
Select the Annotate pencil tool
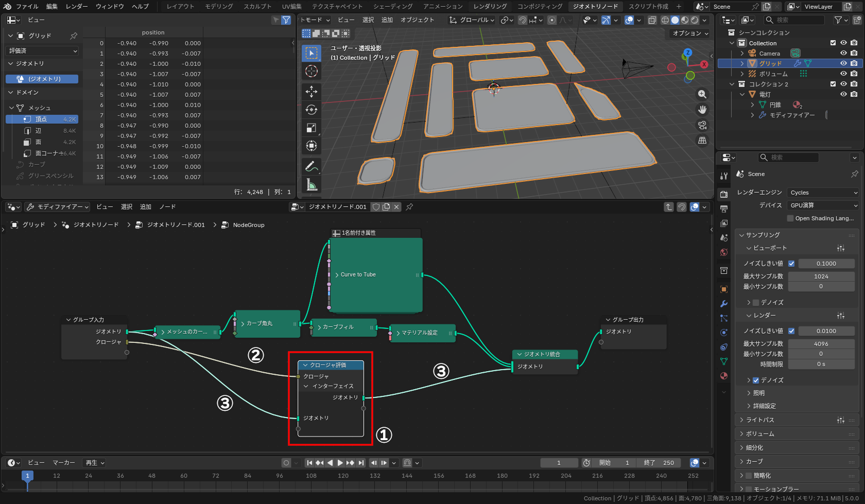(311, 166)
